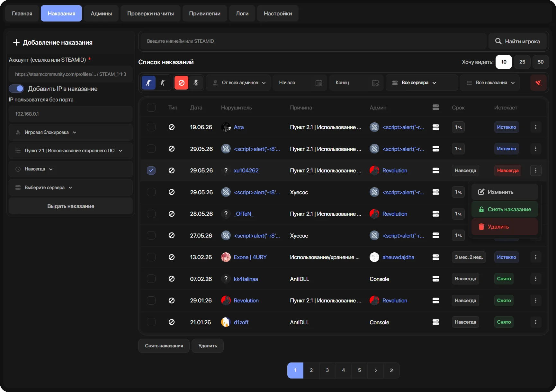
Task: Open Игровая блокировка dropdown
Action: (x=71, y=132)
